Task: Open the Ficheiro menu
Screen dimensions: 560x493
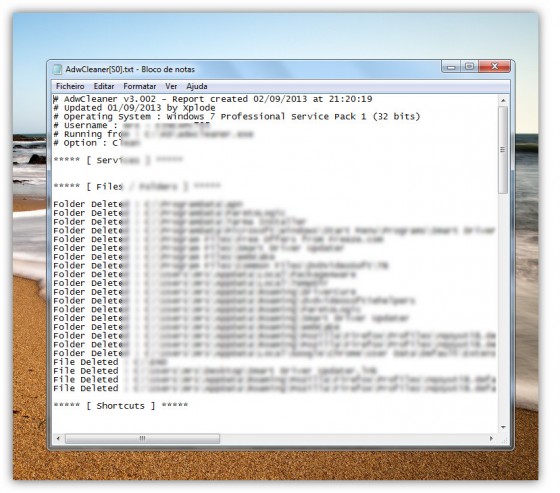Action: pos(70,86)
